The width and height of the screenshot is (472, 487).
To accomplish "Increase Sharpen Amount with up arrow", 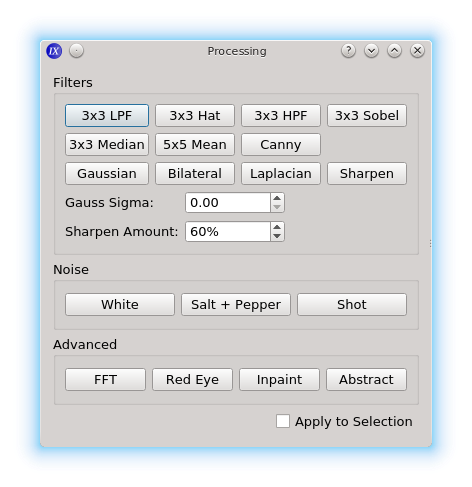I will [x=277, y=227].
